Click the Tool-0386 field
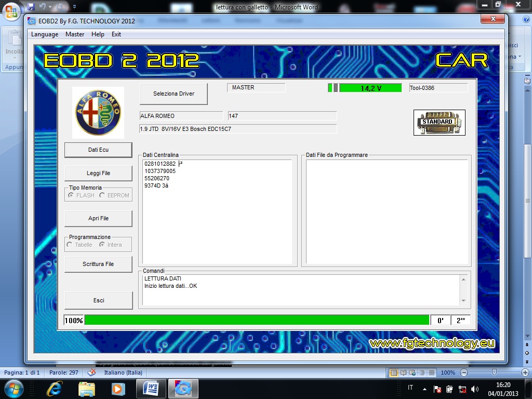Image resolution: width=532 pixels, height=399 pixels. click(x=438, y=88)
